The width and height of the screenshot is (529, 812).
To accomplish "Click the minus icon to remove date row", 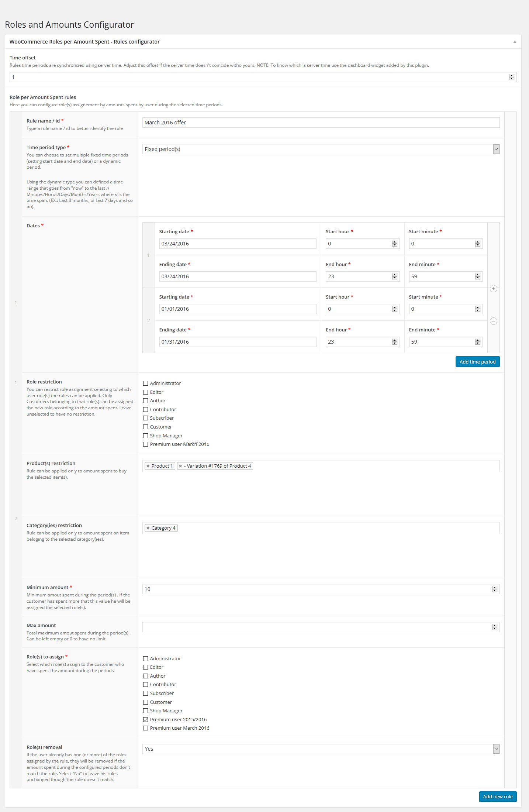I will (x=494, y=321).
